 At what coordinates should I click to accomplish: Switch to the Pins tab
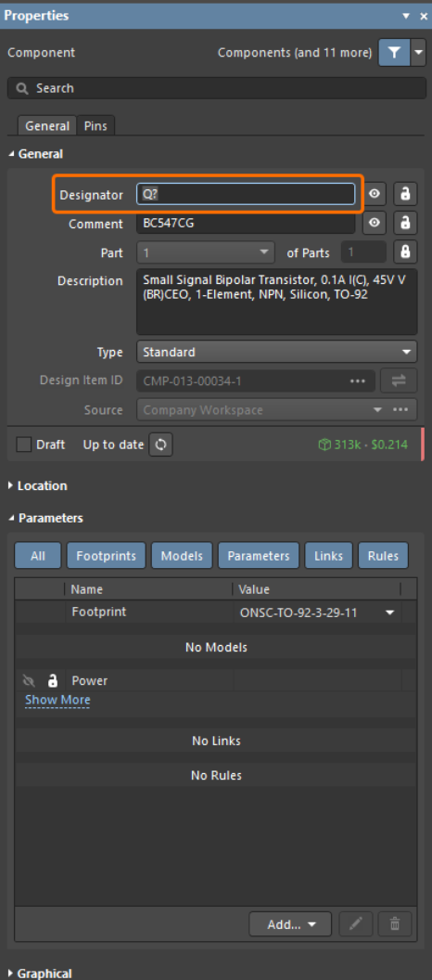(95, 125)
